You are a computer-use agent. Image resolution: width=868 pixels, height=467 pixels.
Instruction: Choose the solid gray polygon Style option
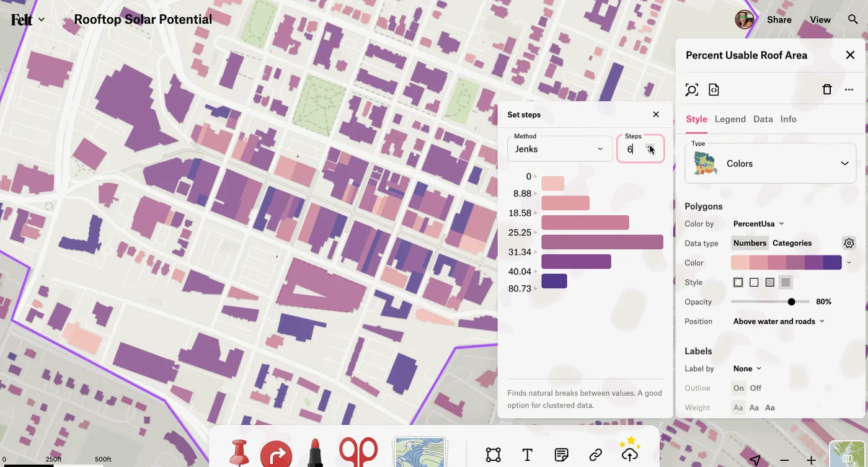(786, 282)
